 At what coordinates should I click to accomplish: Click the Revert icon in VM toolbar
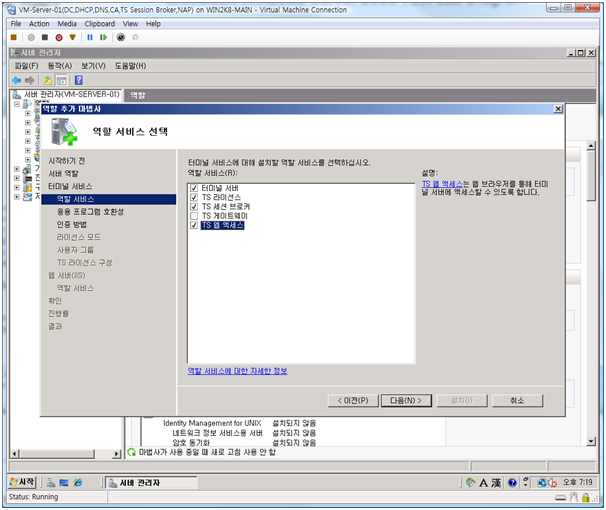click(135, 37)
